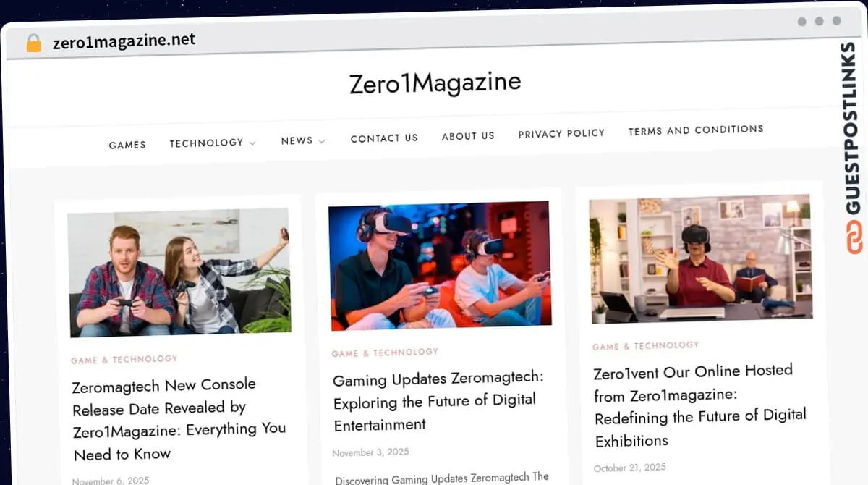Open the two VR gamers thumbnail
This screenshot has height=485, width=868.
click(x=439, y=265)
